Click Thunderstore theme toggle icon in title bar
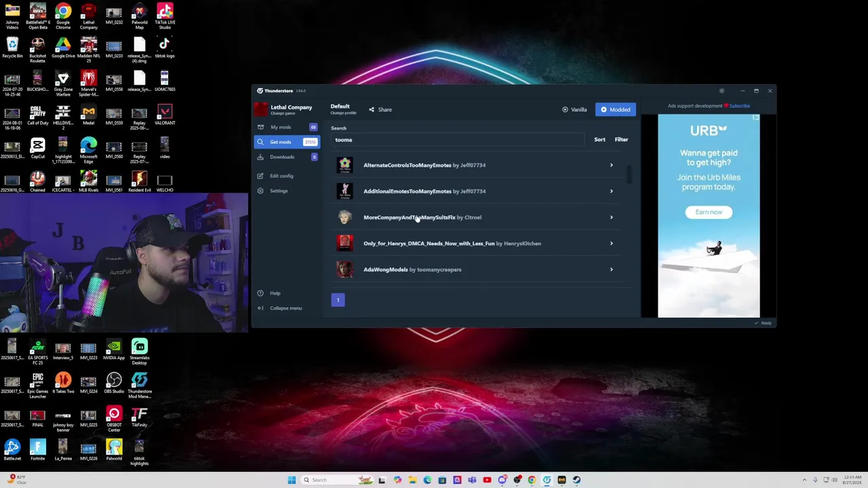The image size is (868, 488). point(722,91)
